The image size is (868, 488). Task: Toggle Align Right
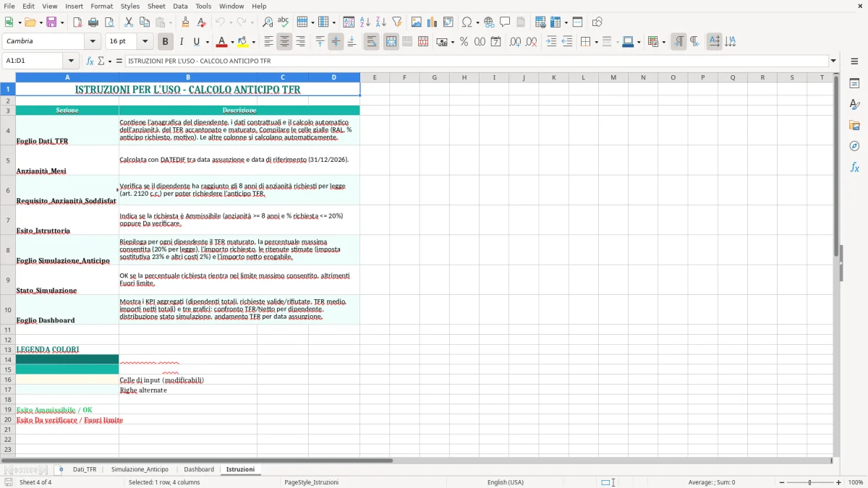[x=300, y=42]
